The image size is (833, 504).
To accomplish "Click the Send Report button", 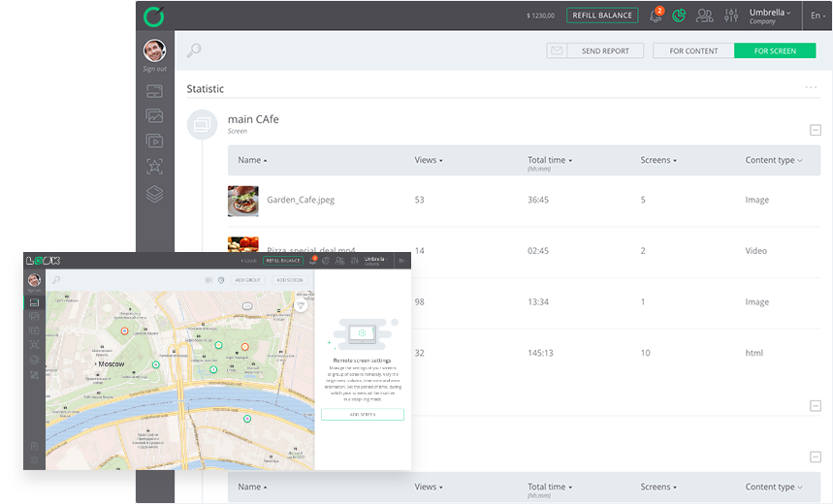I will (605, 50).
